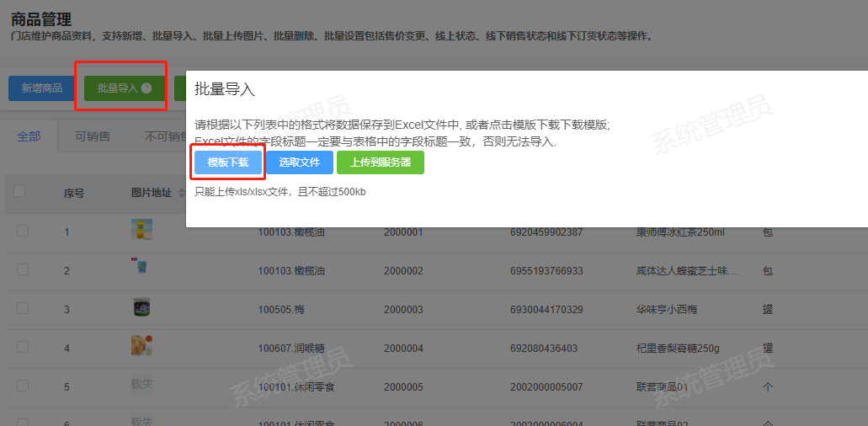The image size is (868, 426).
Task: Select category 100103.橄榄油 in row 1
Action: pyautogui.click(x=291, y=232)
